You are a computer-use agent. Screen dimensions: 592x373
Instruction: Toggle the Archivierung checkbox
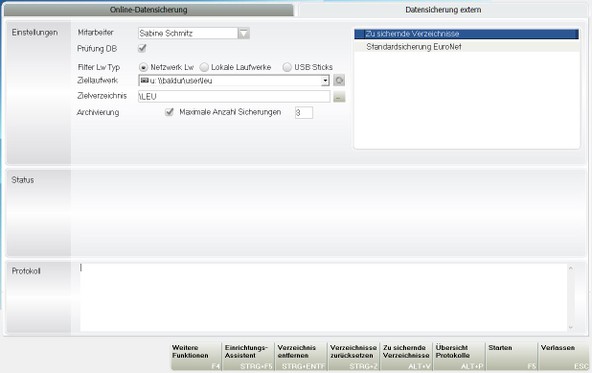click(170, 112)
